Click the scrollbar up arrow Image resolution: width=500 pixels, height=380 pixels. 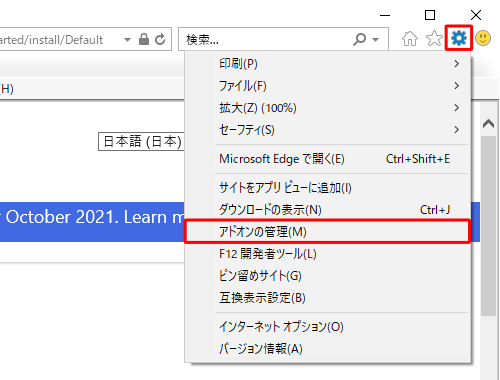pyautogui.click(x=488, y=124)
